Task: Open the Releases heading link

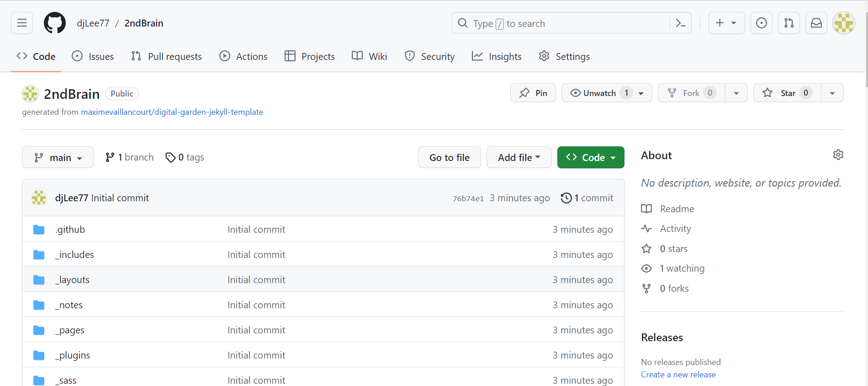Action: [662, 338]
